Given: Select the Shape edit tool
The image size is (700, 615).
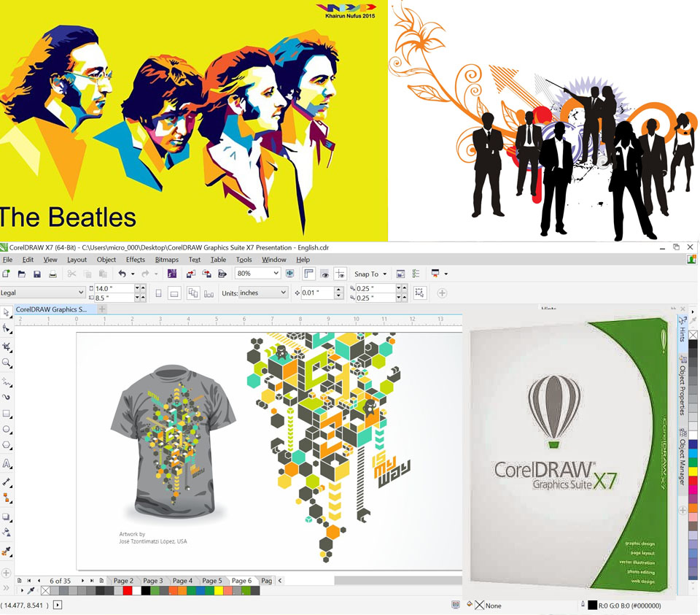Looking at the screenshot, I should [7, 329].
